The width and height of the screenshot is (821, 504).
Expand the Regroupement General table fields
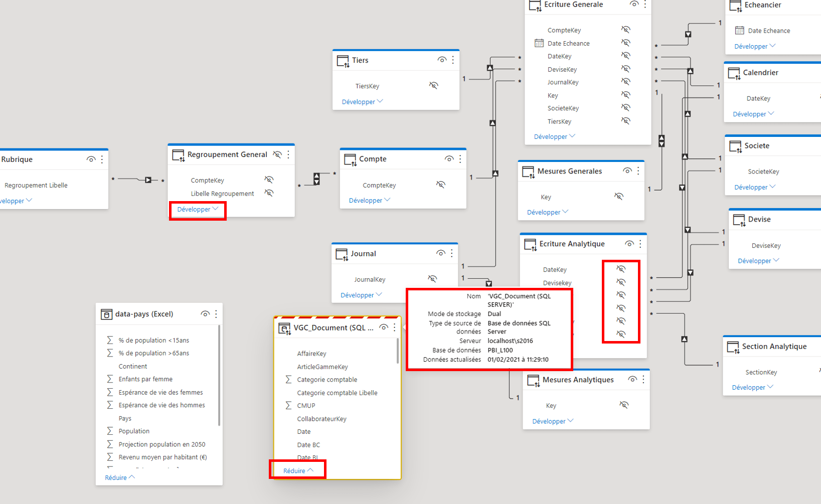click(198, 210)
